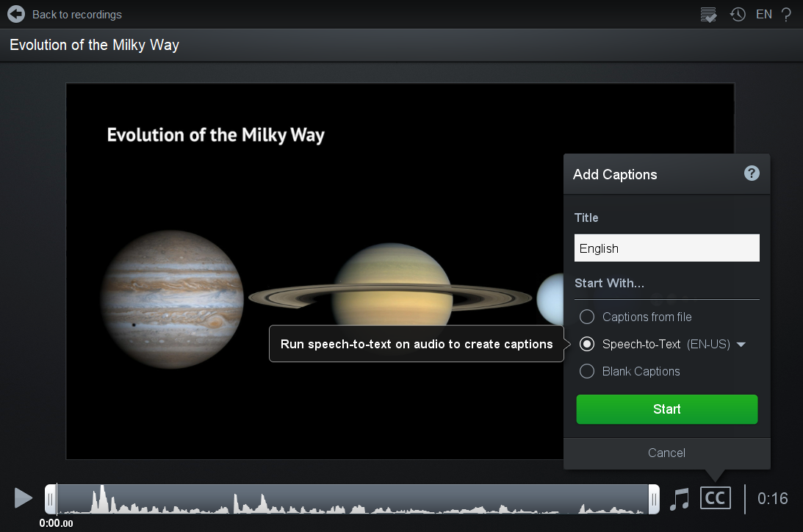Select the Speech-to-Text radio button
Viewport: 803px width, 532px height.
click(587, 344)
